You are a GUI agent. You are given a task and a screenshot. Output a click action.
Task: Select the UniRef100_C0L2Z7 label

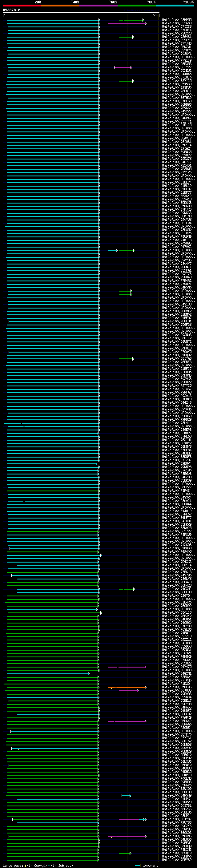[x=176, y=487]
